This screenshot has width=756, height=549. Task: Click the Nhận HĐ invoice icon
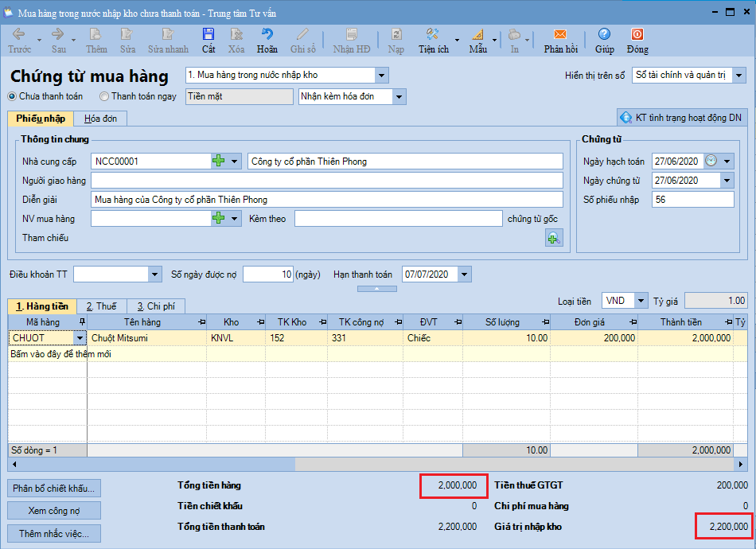coord(352,34)
